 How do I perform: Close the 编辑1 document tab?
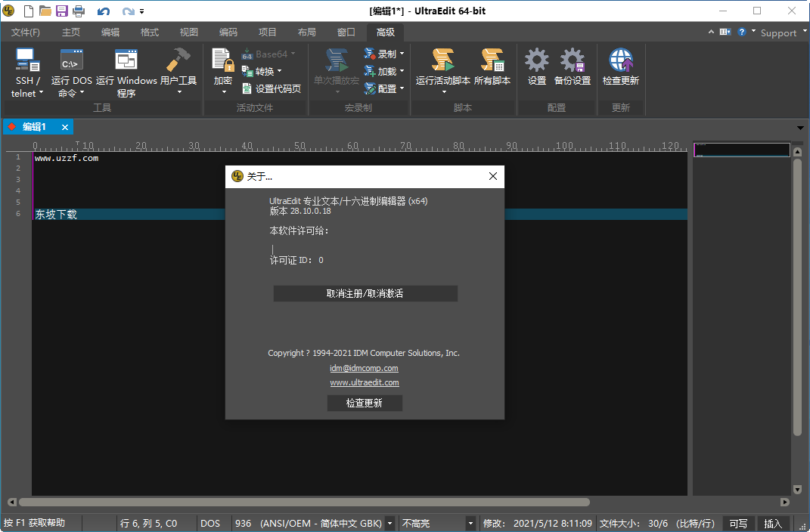65,128
